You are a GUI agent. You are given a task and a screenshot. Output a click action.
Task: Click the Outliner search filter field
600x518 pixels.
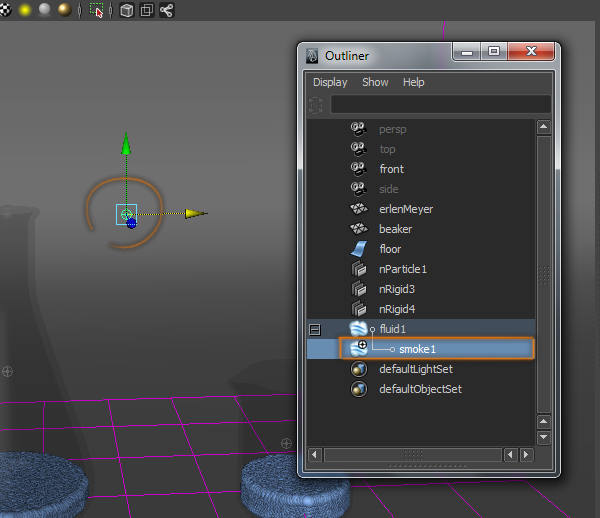click(440, 104)
